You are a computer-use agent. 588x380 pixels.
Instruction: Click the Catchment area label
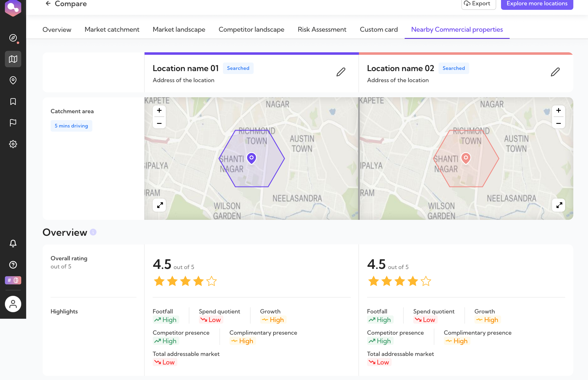72,111
